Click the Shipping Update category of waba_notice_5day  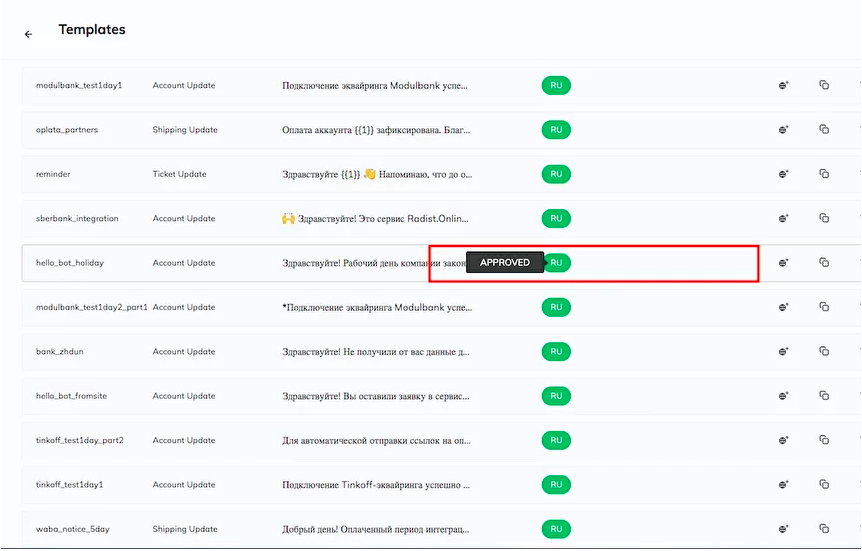tap(185, 529)
